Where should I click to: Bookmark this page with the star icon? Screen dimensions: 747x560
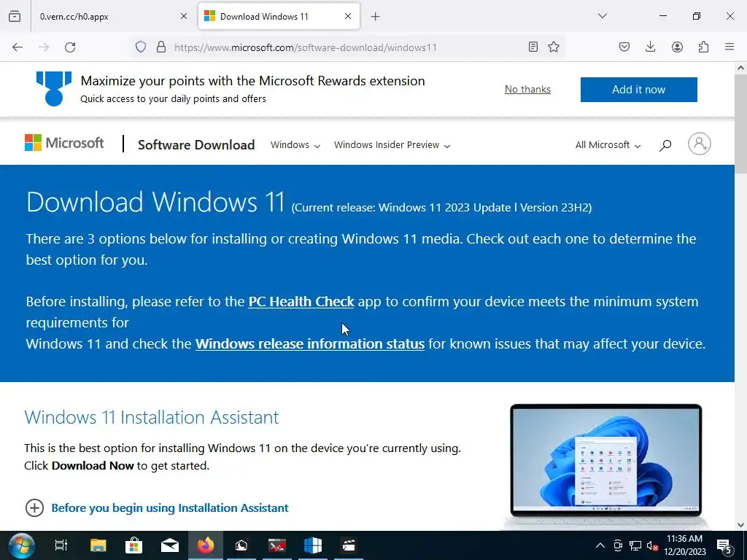554,47
